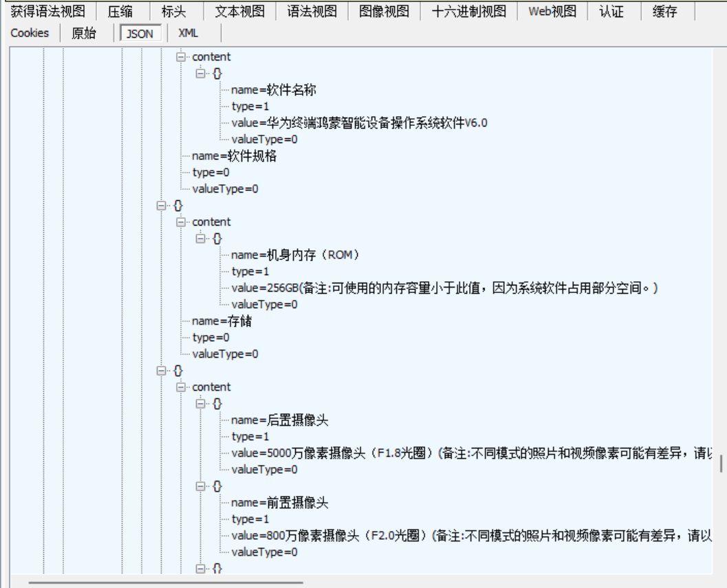Switch to Web视图 tab

552,11
